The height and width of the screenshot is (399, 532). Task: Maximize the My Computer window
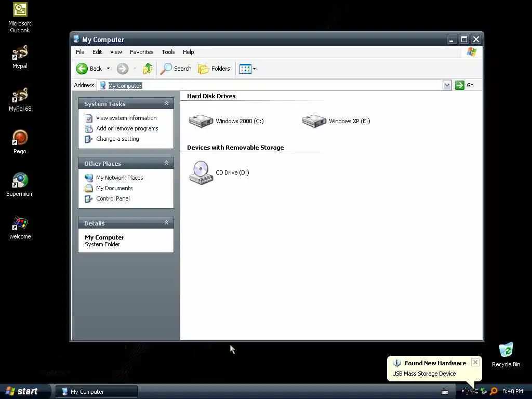464,39
